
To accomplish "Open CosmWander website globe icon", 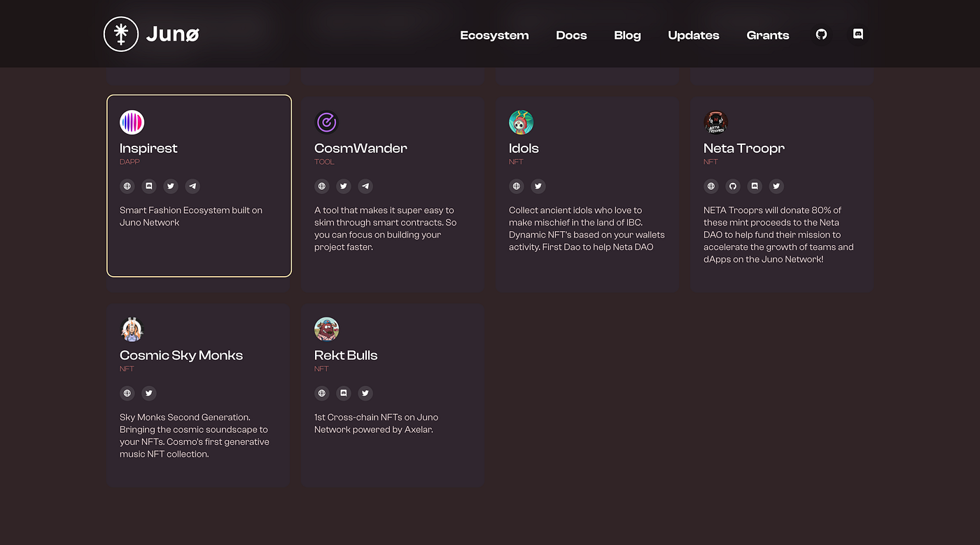I will tap(321, 186).
